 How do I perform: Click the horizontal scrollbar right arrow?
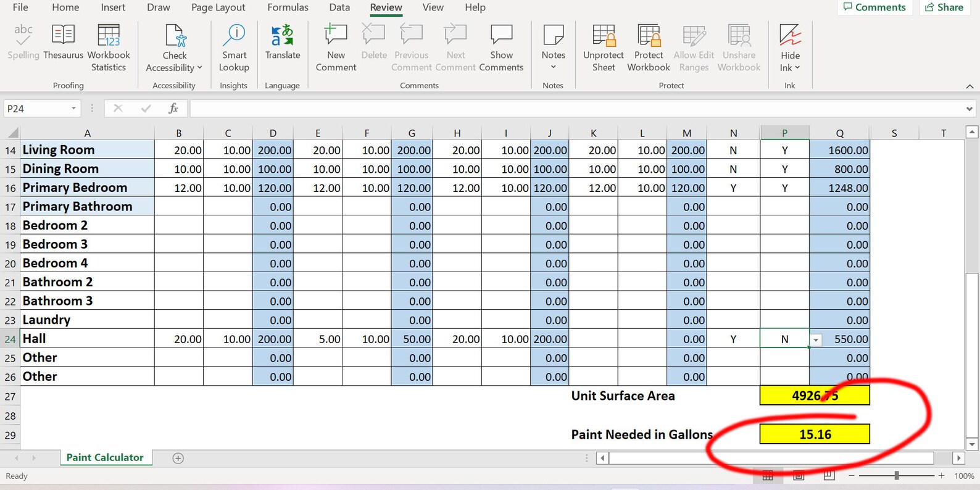[x=958, y=458]
